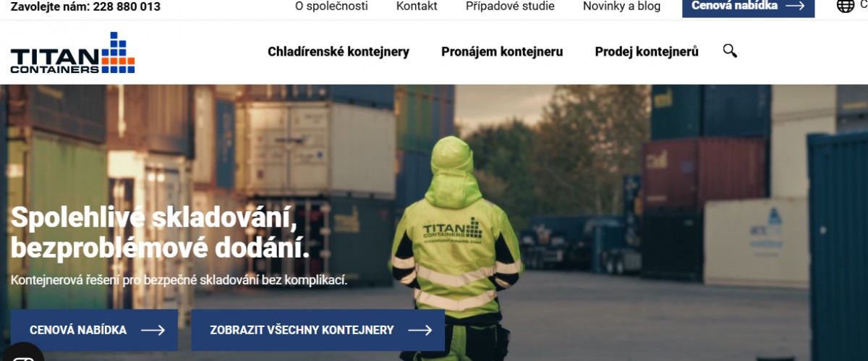
Task: Expand the Pronájem kontejneru menu
Action: click(502, 51)
